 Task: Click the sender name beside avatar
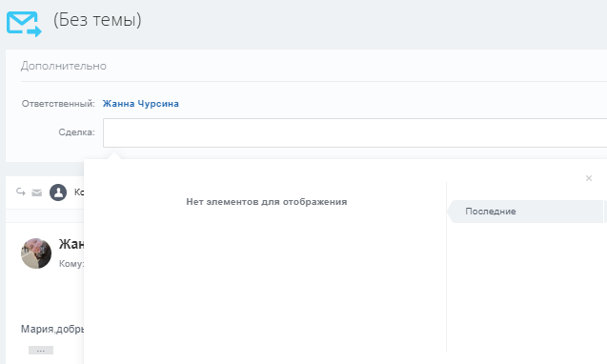point(71,244)
